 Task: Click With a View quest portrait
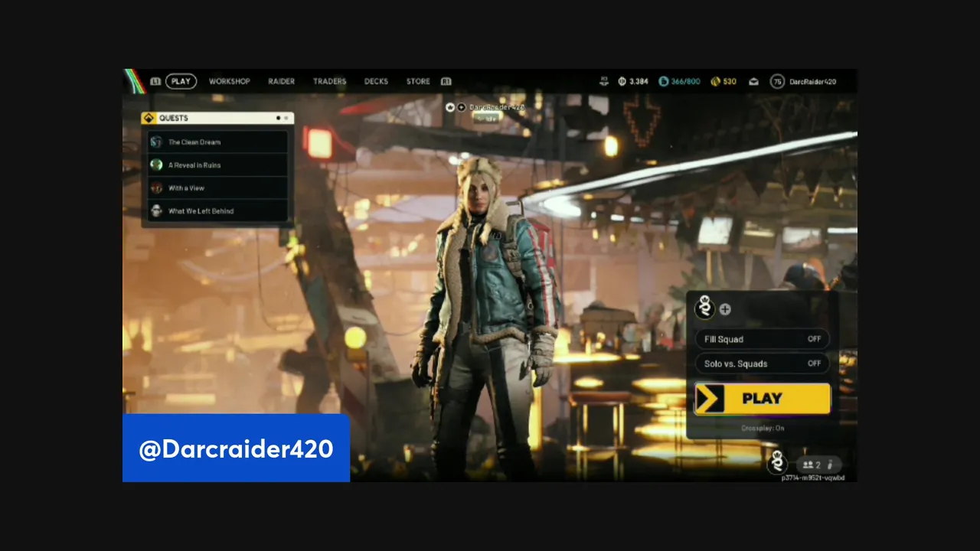point(156,188)
